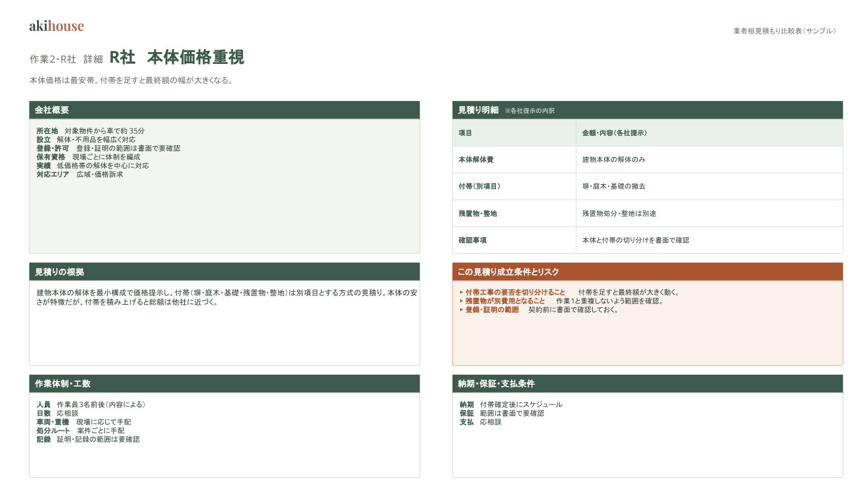Click the 記録 row text

tap(88, 439)
